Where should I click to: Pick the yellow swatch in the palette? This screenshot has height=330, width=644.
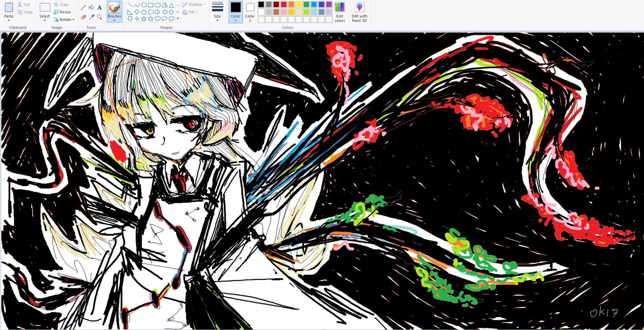299,4
